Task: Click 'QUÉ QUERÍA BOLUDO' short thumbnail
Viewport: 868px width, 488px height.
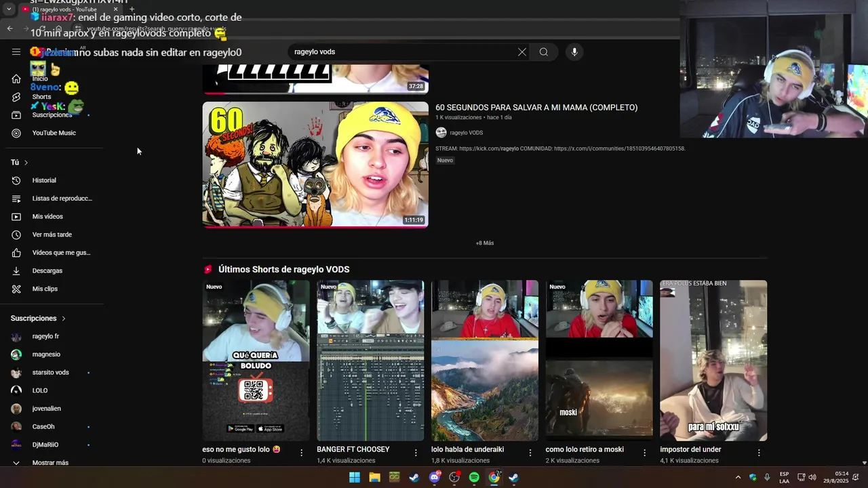Action: (x=256, y=361)
